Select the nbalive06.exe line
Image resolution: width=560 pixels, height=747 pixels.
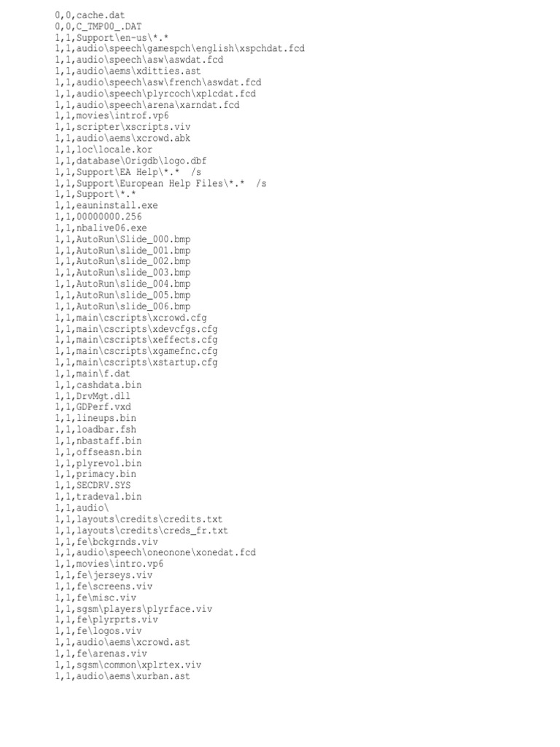coord(101,228)
